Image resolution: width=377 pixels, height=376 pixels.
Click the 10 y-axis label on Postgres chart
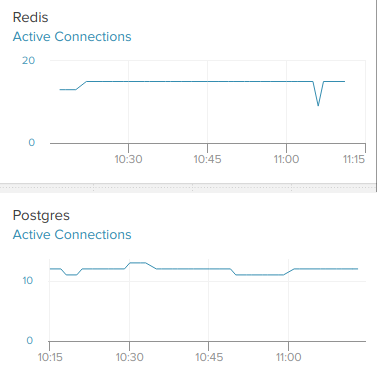pos(28,280)
